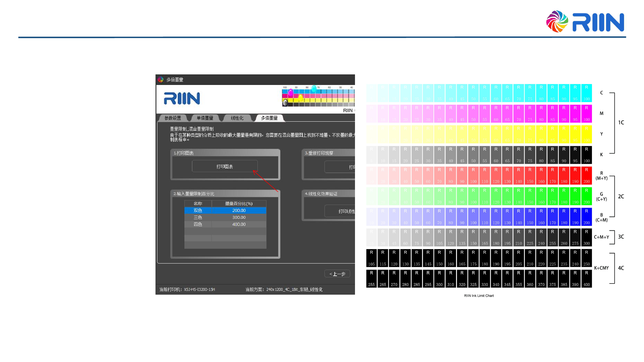Click the blue swatch labeled 200
This screenshot has width=644, height=362.
click(x=586, y=217)
